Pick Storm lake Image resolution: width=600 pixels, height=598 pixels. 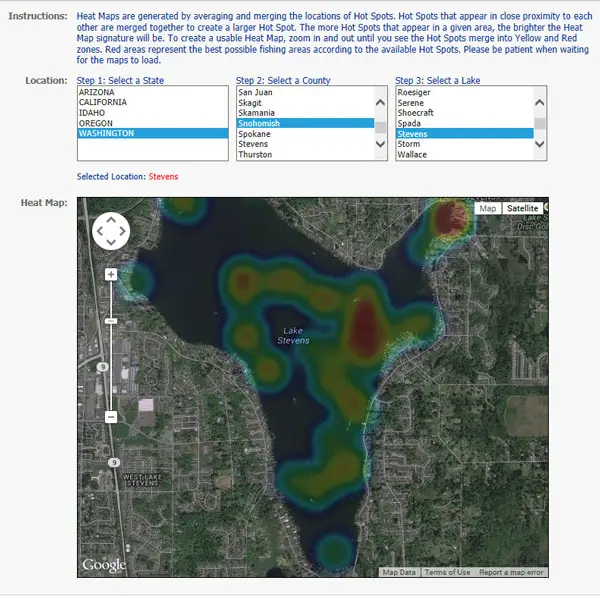coord(465,144)
